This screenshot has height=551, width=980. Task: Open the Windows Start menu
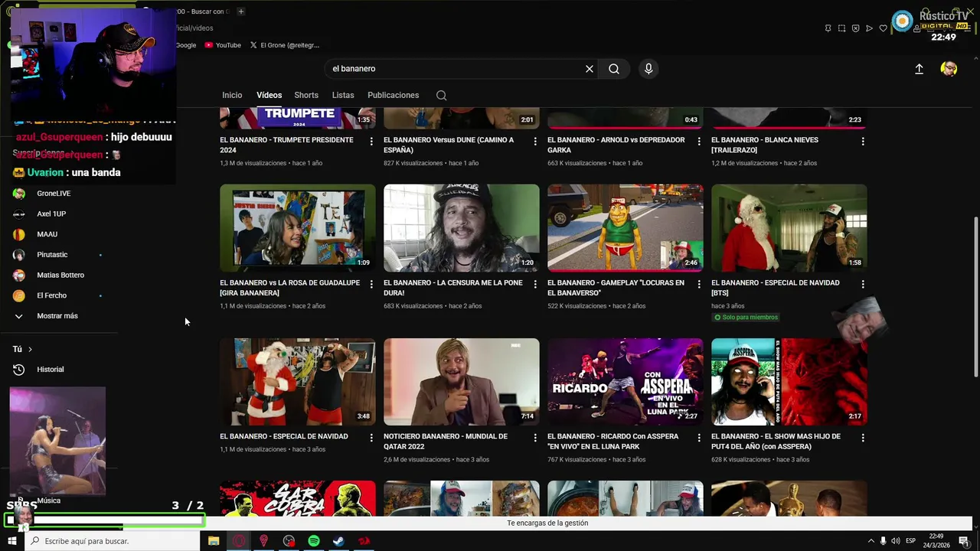[x=11, y=541]
